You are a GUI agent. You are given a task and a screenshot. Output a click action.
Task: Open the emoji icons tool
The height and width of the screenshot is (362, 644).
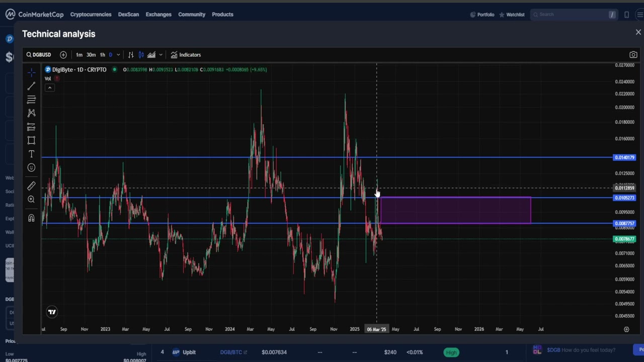(x=31, y=167)
